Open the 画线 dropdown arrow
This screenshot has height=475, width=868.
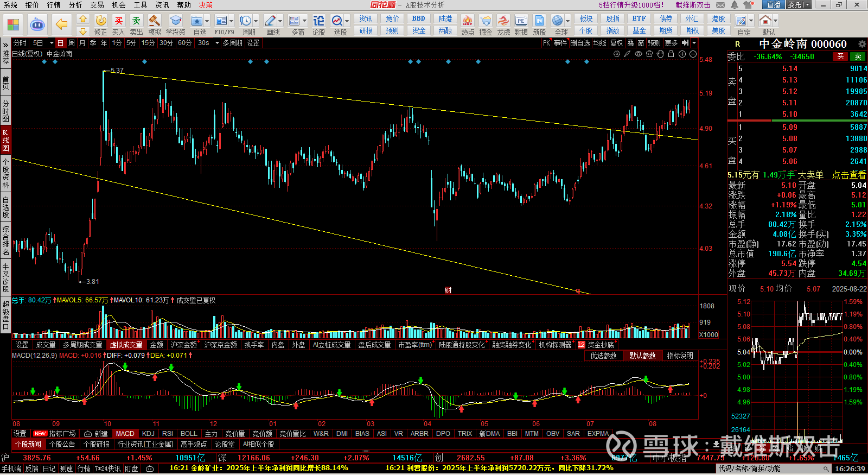280,21
